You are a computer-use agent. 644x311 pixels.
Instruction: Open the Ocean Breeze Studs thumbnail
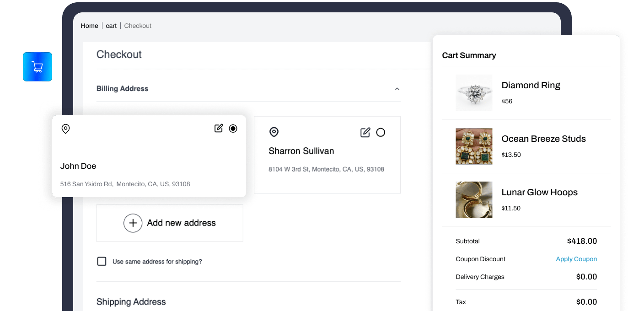474,146
